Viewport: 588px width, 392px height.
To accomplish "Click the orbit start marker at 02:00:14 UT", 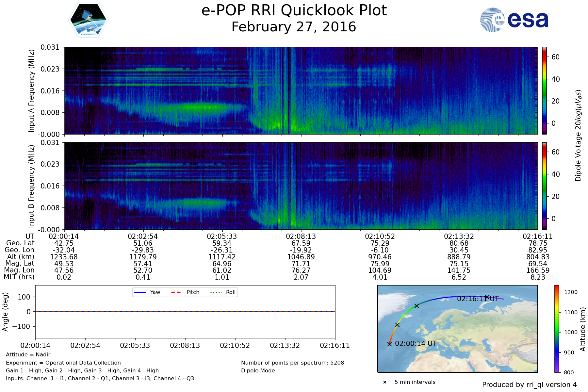I will [x=389, y=344].
